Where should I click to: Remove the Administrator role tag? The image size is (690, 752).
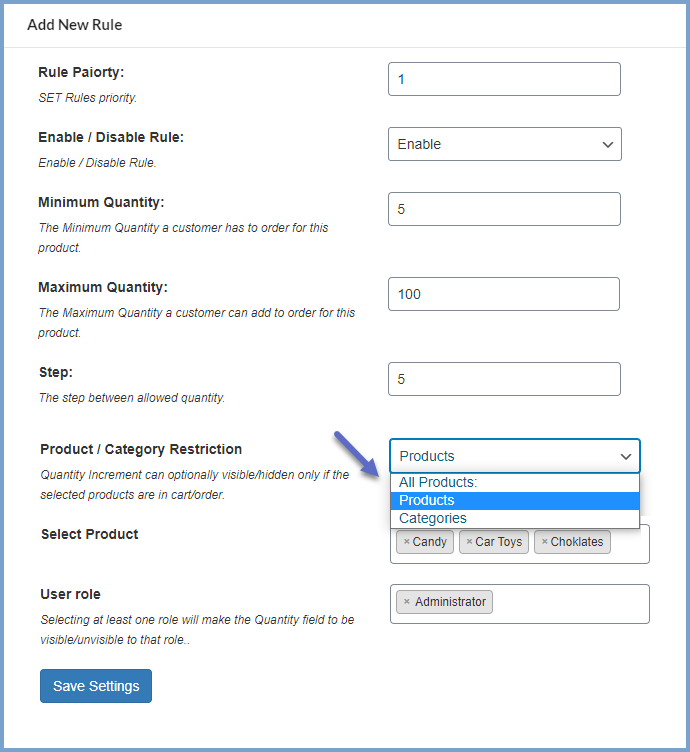point(407,602)
